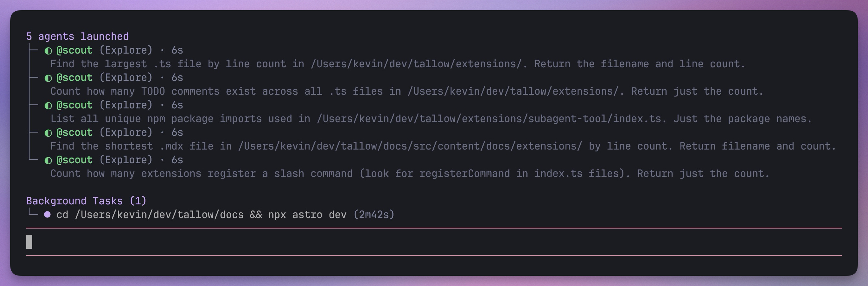Click the (Explore) label of the slash command agent

126,160
